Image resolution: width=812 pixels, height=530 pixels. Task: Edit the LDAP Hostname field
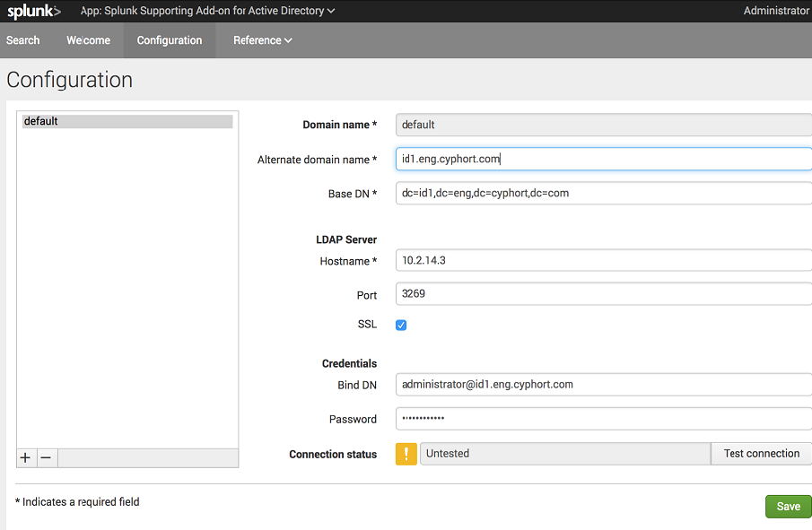pyautogui.click(x=603, y=261)
